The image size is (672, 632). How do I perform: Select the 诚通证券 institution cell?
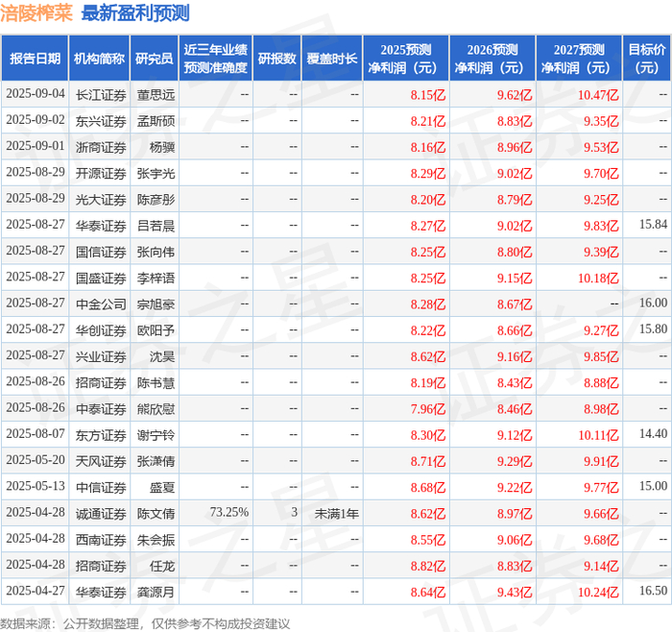(101, 514)
